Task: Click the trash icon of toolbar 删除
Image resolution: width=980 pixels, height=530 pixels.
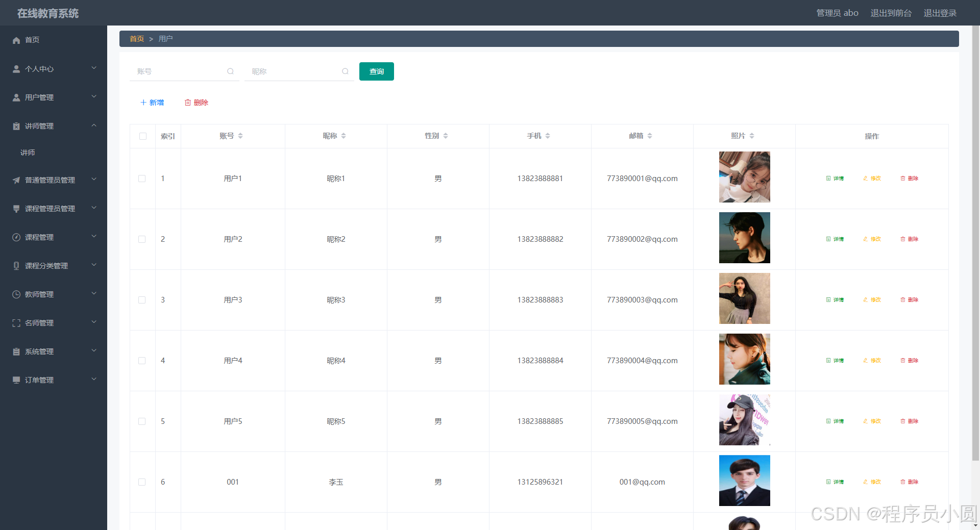Action: 188,103
